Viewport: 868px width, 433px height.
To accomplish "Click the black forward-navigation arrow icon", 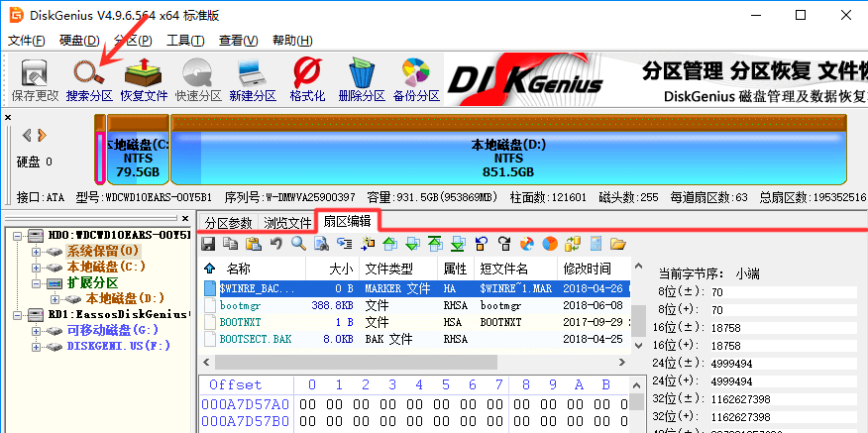I will click(503, 243).
